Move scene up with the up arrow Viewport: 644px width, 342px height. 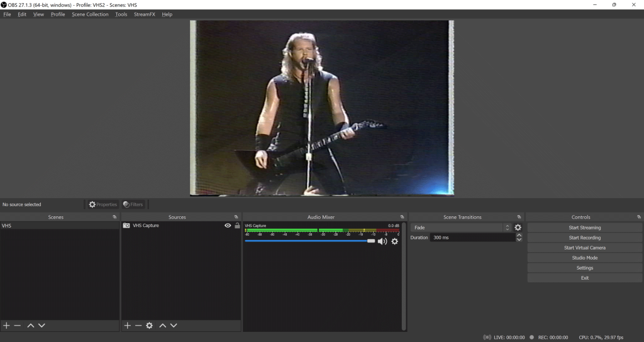(30, 326)
